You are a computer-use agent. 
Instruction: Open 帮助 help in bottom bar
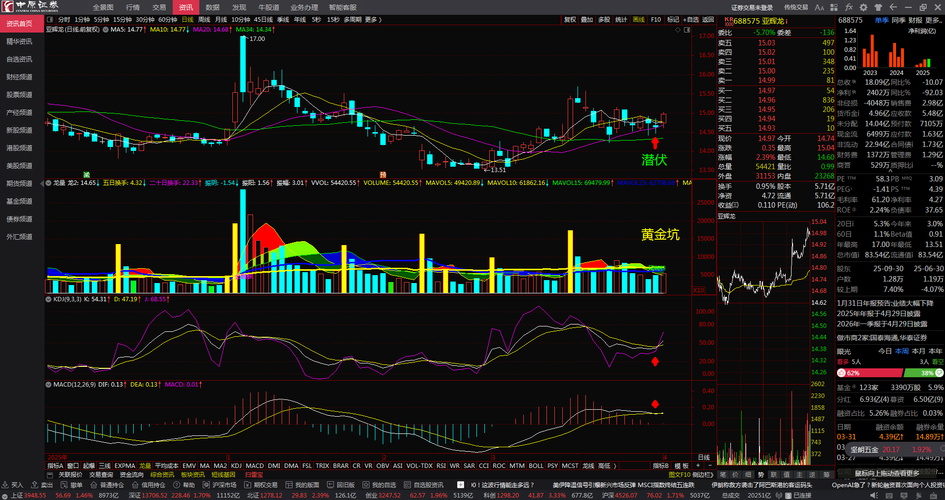click(x=185, y=484)
